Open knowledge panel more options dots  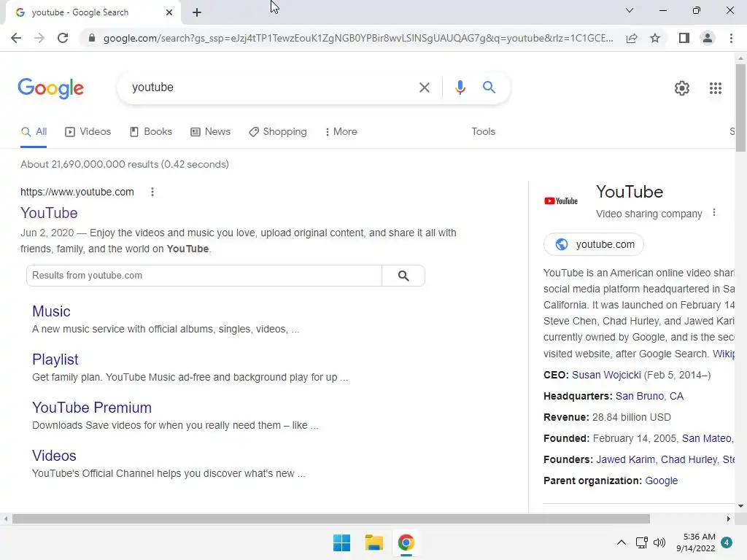pyautogui.click(x=713, y=213)
